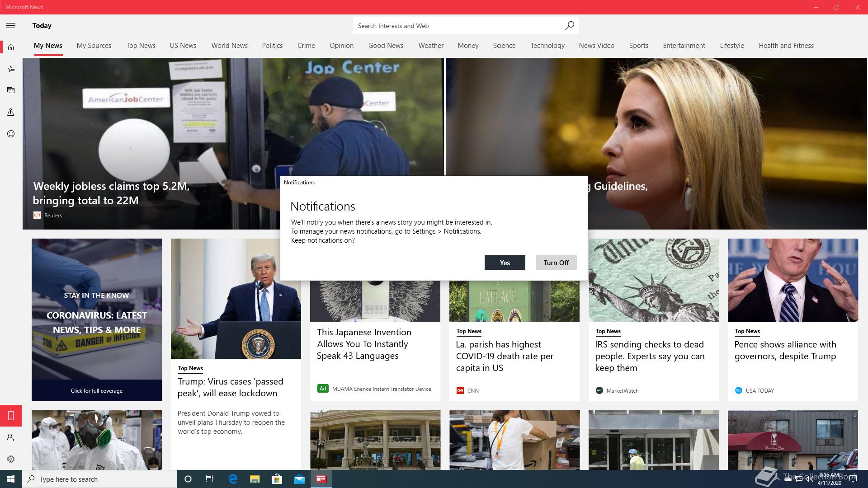Viewport: 868px width, 488px height.
Task: Click the CNN source logo
Action: pos(460,390)
